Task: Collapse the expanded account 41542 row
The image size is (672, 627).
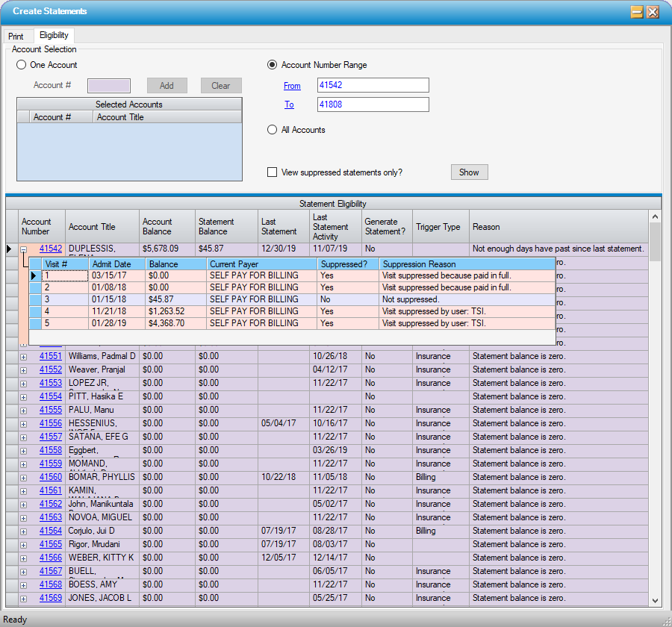Action: 23,249
